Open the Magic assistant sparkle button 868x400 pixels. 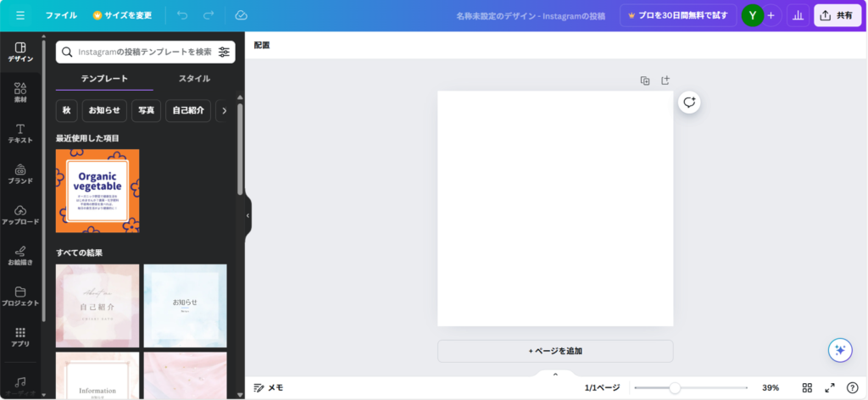coord(839,350)
